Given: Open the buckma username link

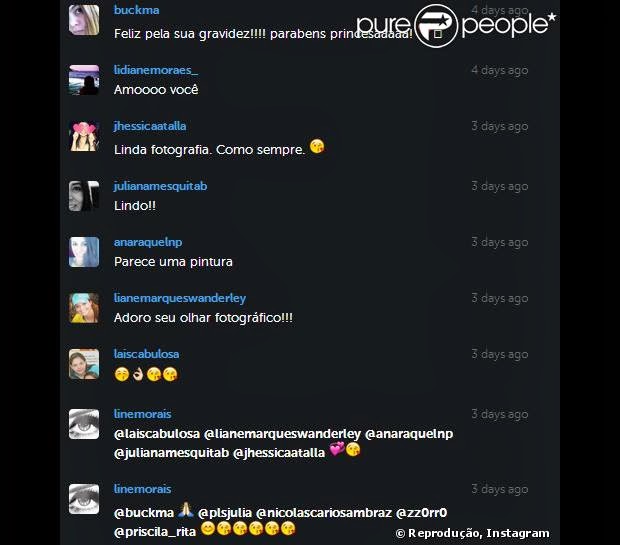Looking at the screenshot, I should point(136,10).
